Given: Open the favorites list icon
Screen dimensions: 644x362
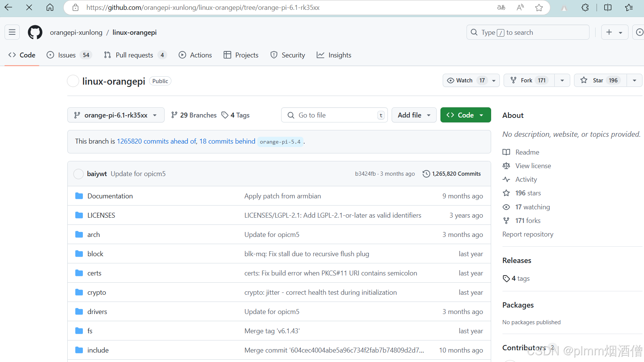Looking at the screenshot, I should coord(629,8).
